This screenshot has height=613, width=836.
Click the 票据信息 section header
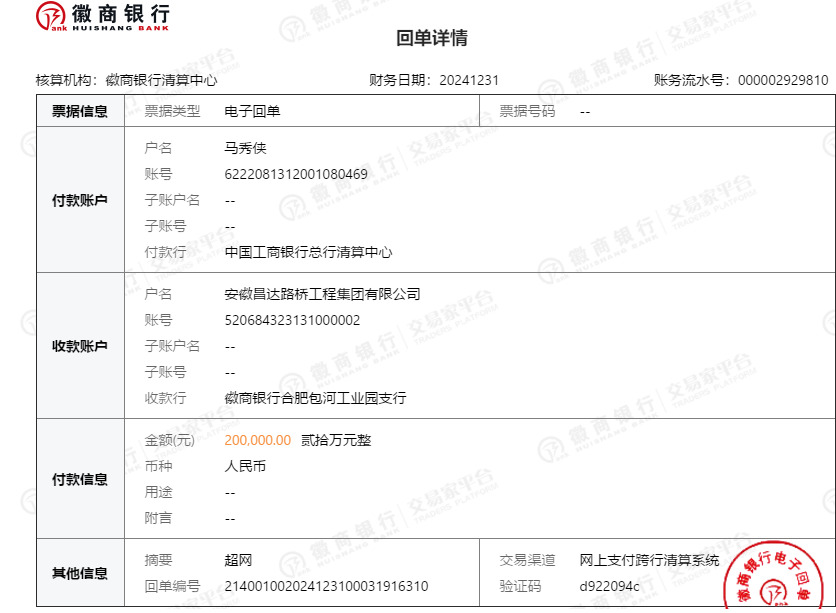click(x=80, y=112)
